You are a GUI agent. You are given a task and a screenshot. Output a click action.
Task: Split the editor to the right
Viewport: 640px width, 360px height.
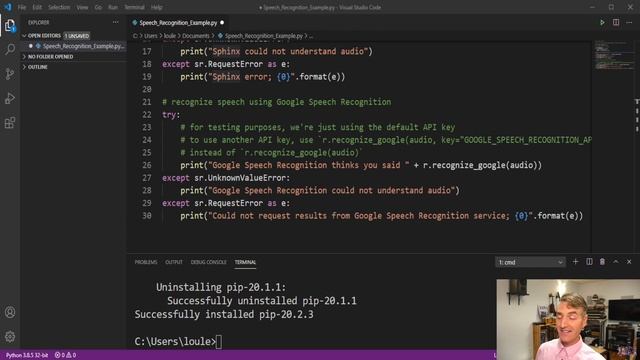click(x=616, y=22)
